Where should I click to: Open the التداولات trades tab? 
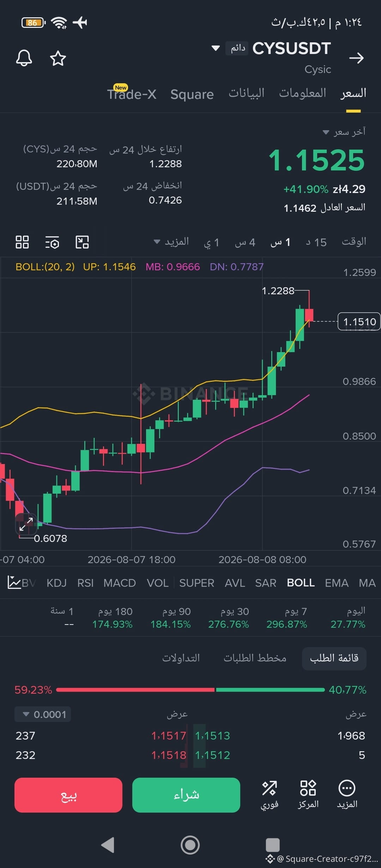pyautogui.click(x=181, y=658)
